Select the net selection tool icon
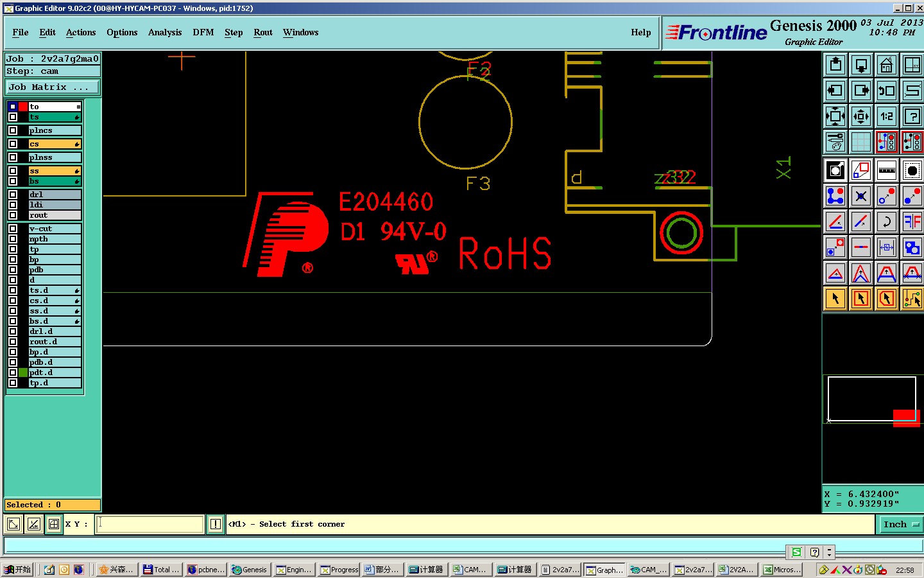Screen dimensions: 924x578 [912, 299]
